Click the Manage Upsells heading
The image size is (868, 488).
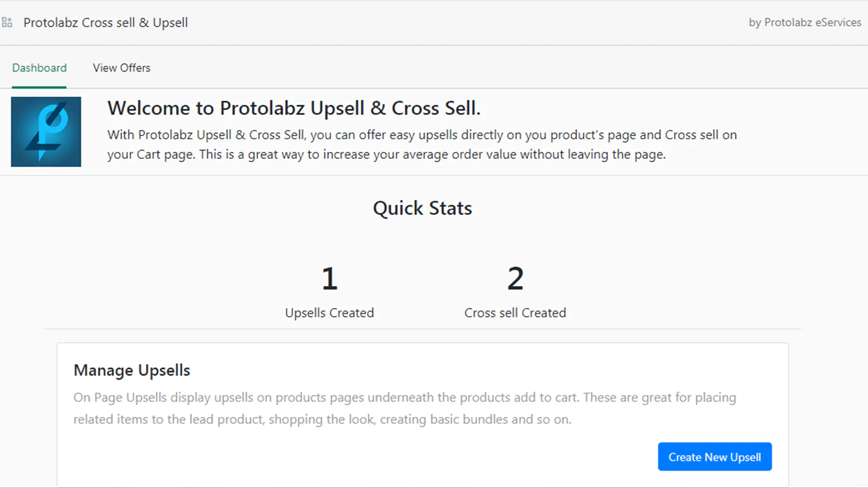point(132,370)
